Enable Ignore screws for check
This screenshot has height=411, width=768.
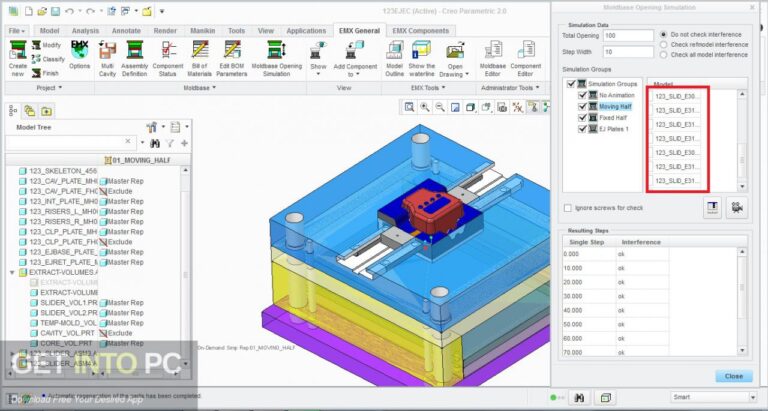coord(568,208)
